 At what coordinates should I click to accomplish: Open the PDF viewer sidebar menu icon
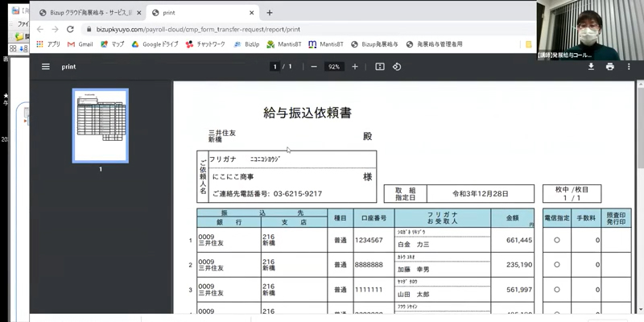click(46, 67)
